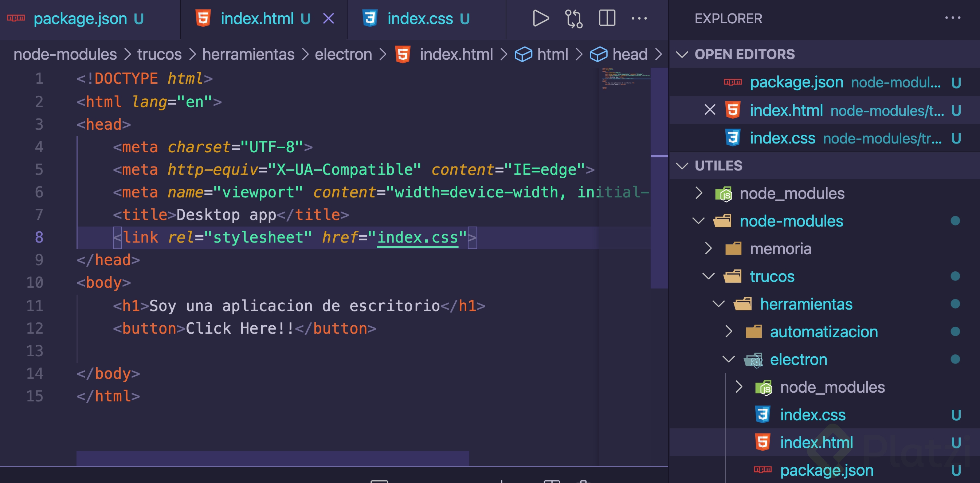
Task: Click the vertical scrollbar slider in editor
Action: 659,178
